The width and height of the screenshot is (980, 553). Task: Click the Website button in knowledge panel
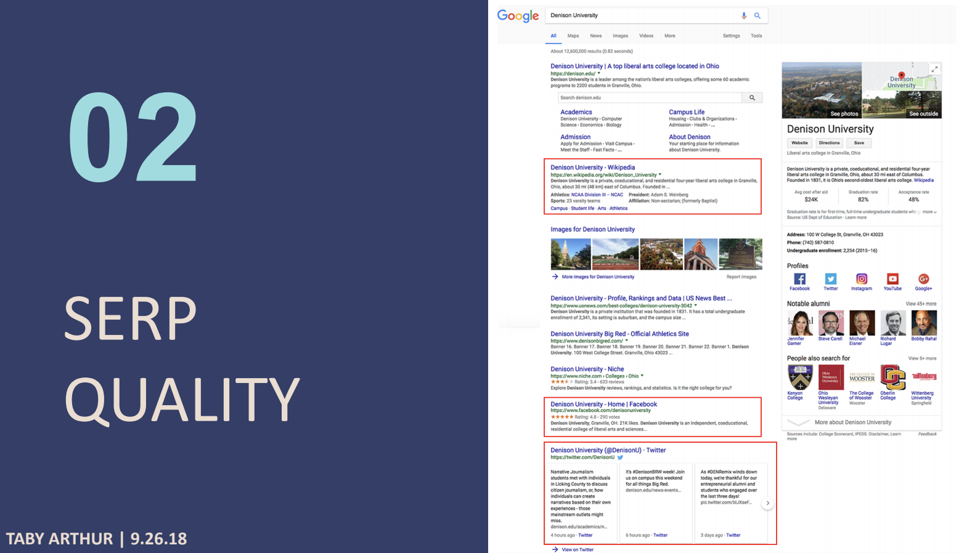(799, 143)
